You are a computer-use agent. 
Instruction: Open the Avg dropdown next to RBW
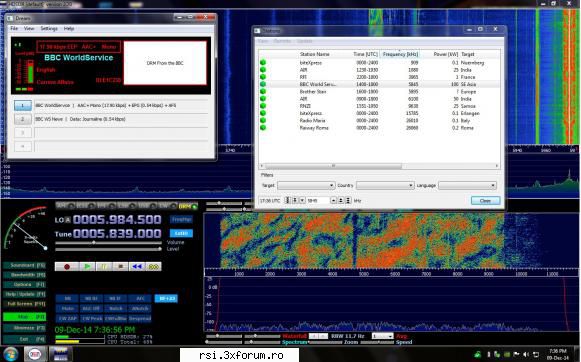382,336
